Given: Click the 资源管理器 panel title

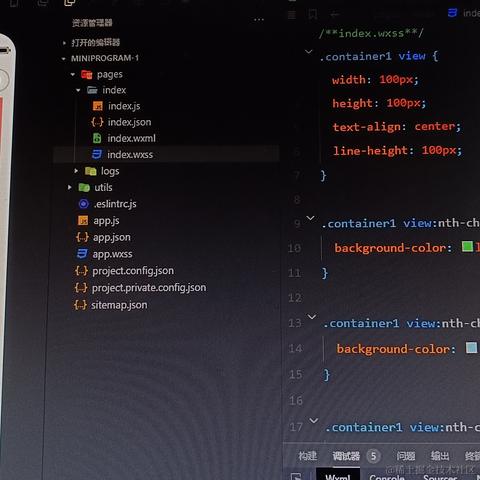Looking at the screenshot, I should click(92, 23).
